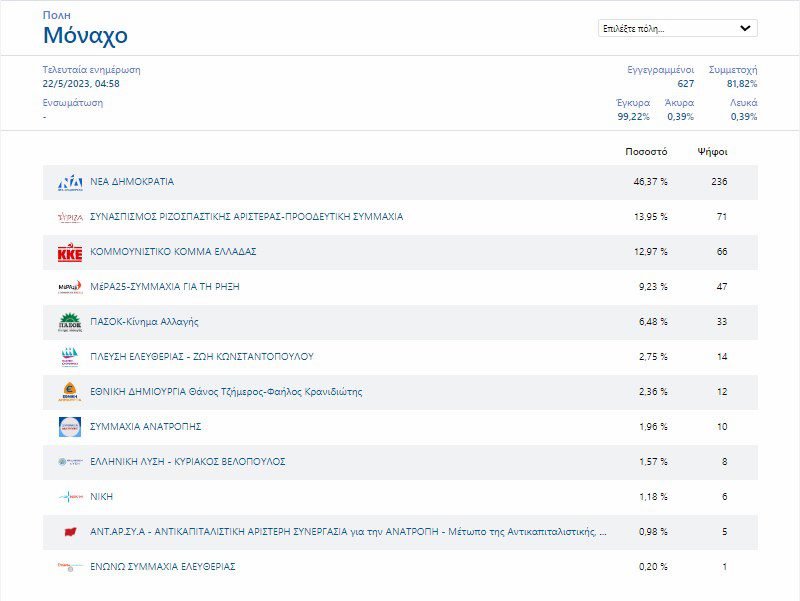Click the valid votes value 99,22%

click(634, 116)
